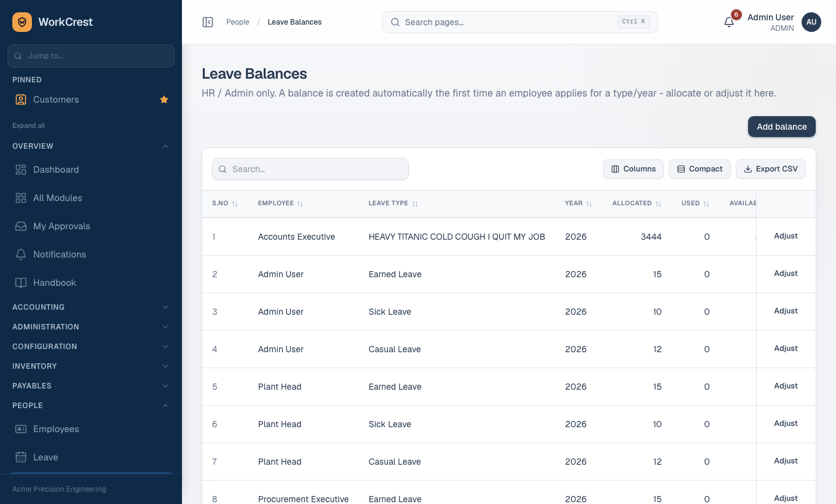Screen dimensions: 836x504
Task: Switch table to Compact view
Action: 700,169
